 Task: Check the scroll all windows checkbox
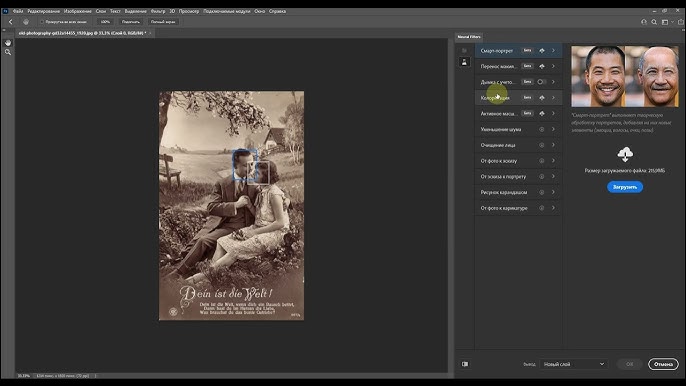pos(42,21)
